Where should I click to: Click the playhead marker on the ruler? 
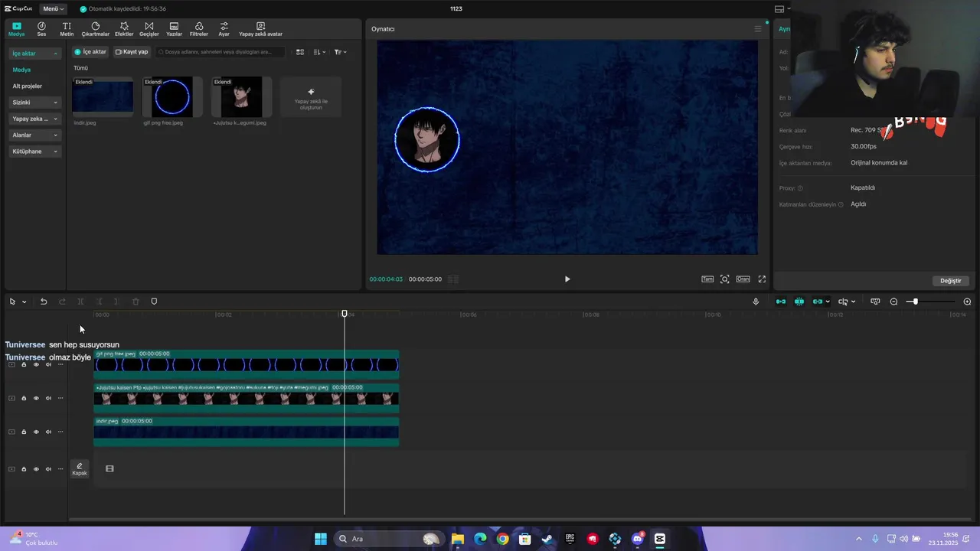[x=345, y=314]
